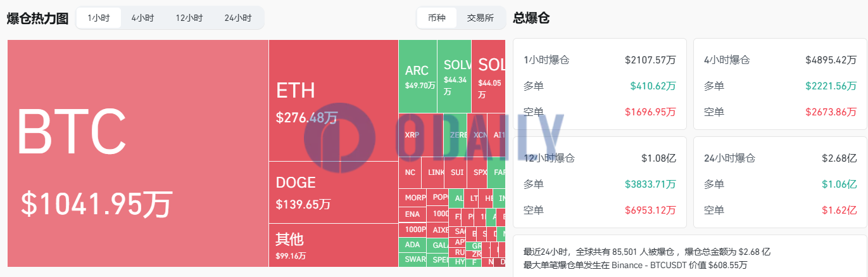The width and height of the screenshot is (868, 277).
Task: Switch heatmap to the 4小时 tab
Action: coord(142,18)
